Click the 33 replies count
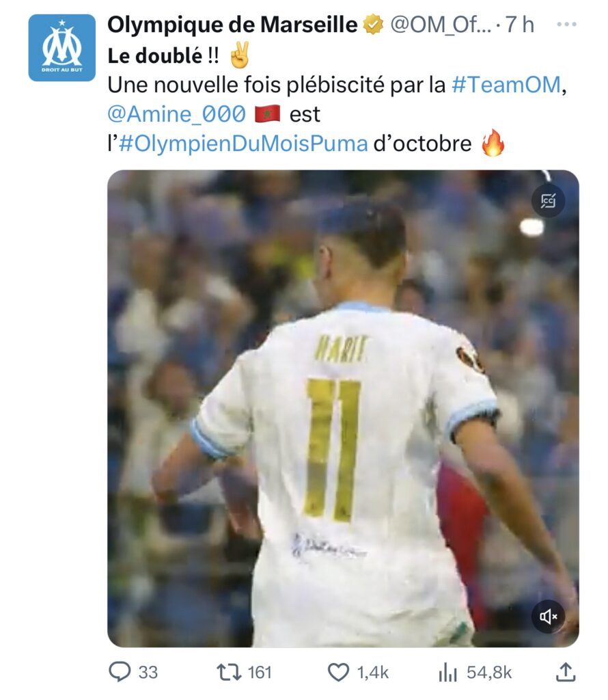Viewport: 608px width, 700px height. tap(148, 673)
